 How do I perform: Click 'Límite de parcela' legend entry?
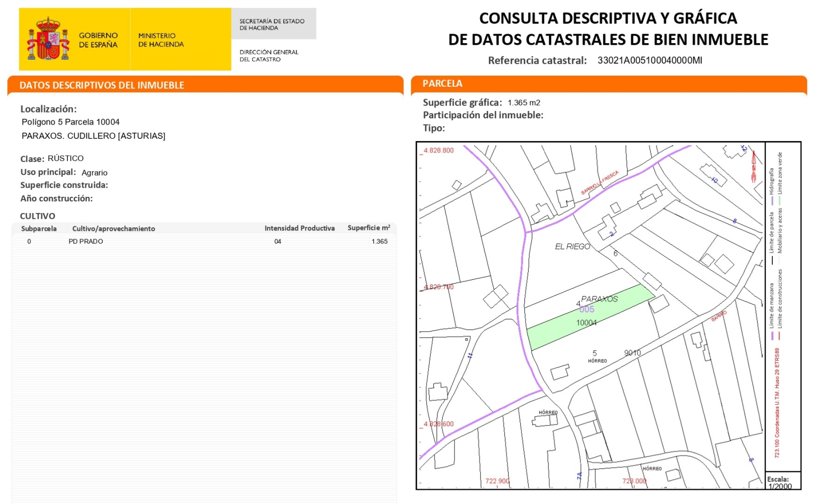pos(771,237)
